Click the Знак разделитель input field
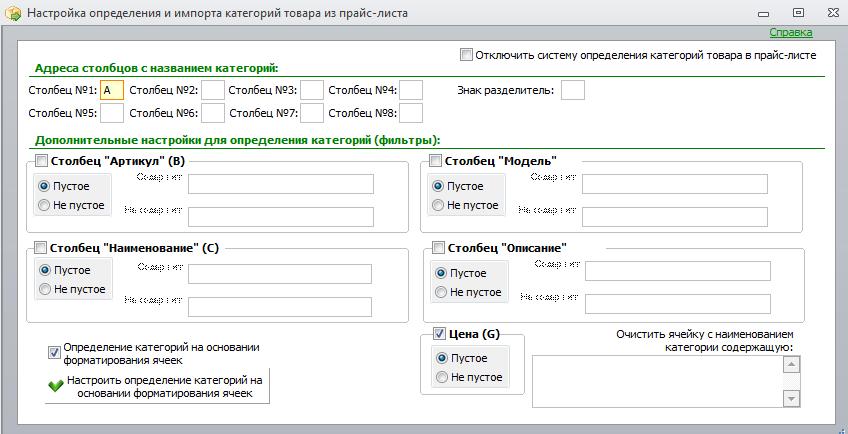This screenshot has width=848, height=434. 573,90
